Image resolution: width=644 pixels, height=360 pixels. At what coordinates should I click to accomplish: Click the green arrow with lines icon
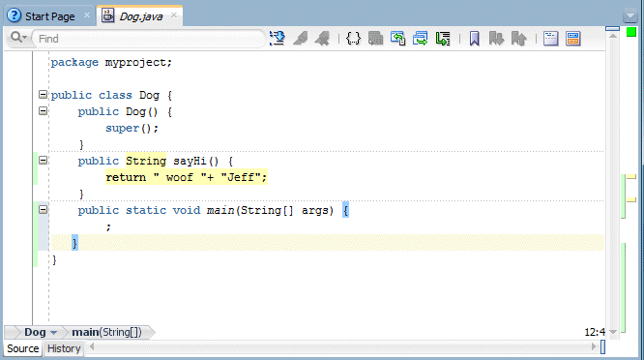[x=443, y=39]
